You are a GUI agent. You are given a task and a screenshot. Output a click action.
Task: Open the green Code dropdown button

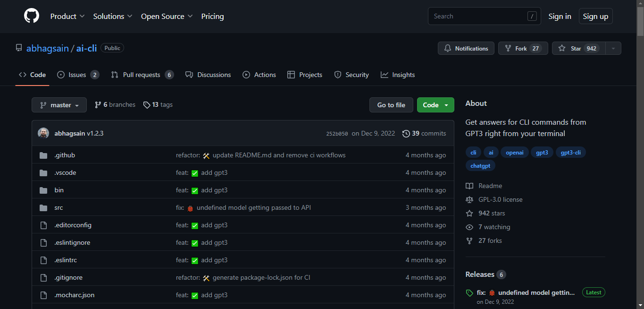[435, 105]
